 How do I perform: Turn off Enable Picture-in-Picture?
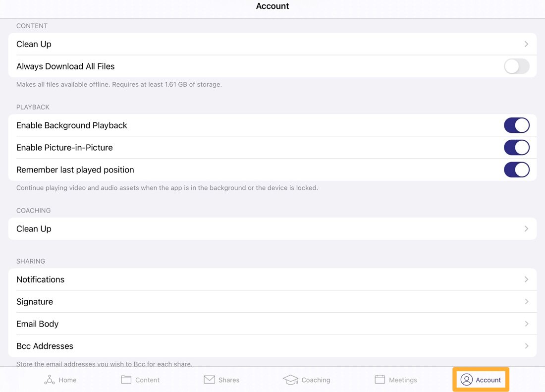(x=517, y=147)
